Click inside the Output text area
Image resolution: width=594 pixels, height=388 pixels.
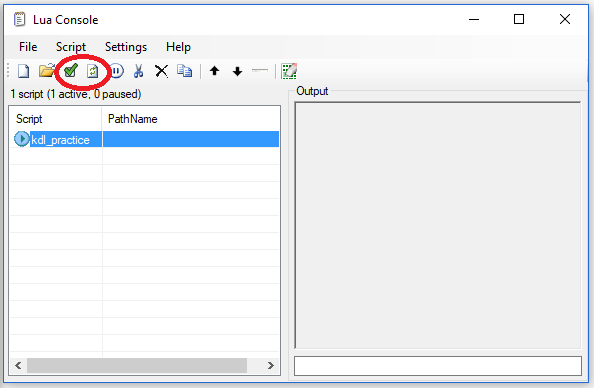(438, 225)
